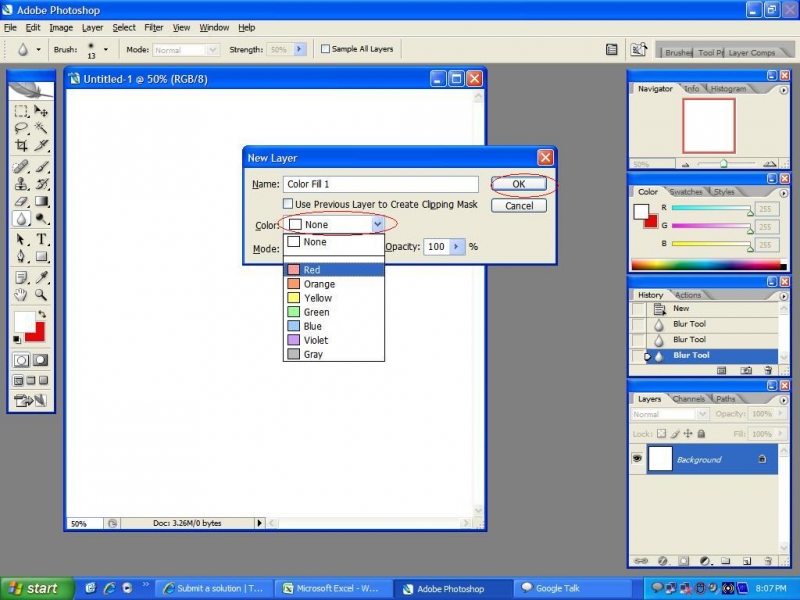Open the Brush preset picker dropdown
800x600 pixels.
105,48
